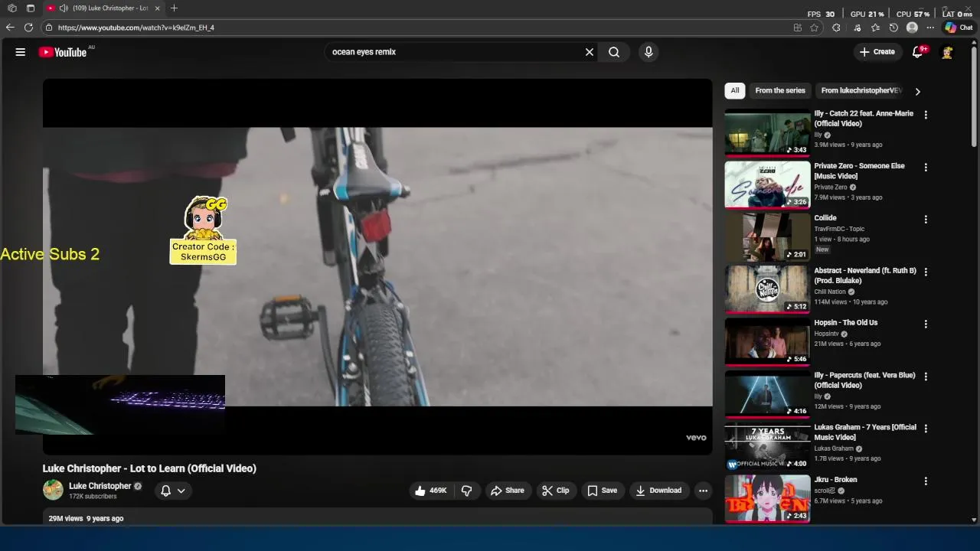Clear the search text with X icon
Viewport: 980px width, 551px height.
tap(590, 52)
